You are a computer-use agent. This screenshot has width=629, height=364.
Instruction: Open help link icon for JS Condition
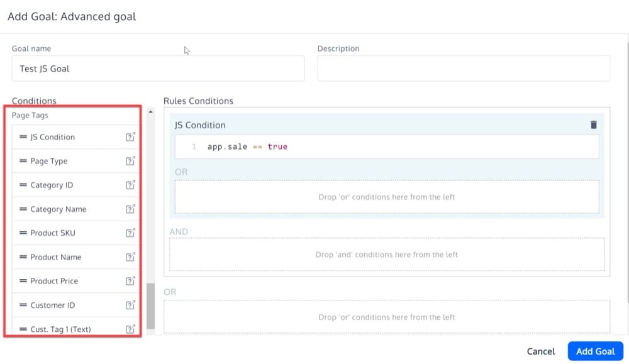point(130,137)
